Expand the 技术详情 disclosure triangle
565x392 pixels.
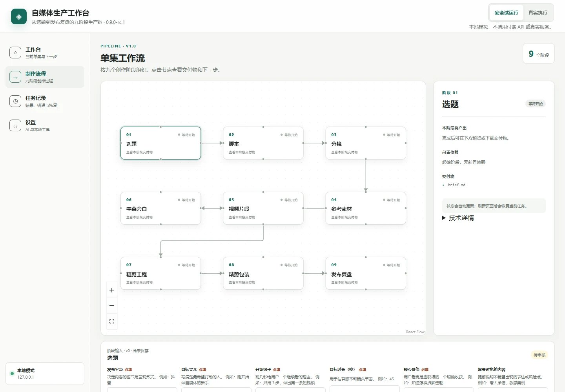pos(444,218)
